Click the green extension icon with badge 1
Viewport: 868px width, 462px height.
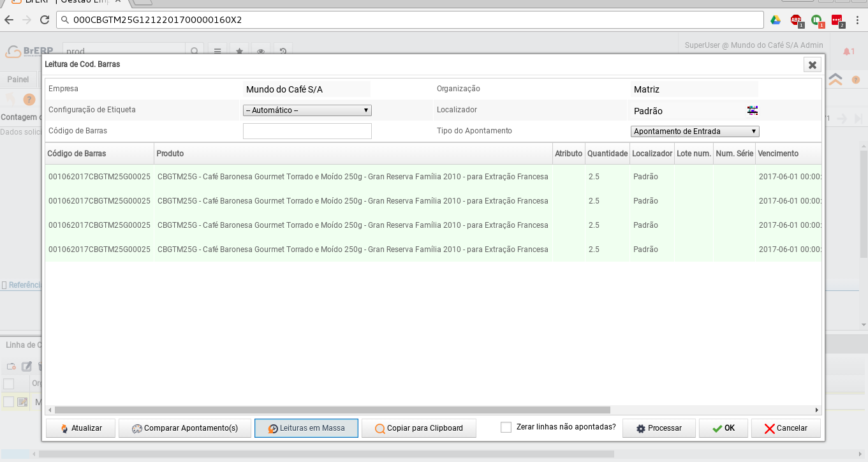[x=816, y=20]
